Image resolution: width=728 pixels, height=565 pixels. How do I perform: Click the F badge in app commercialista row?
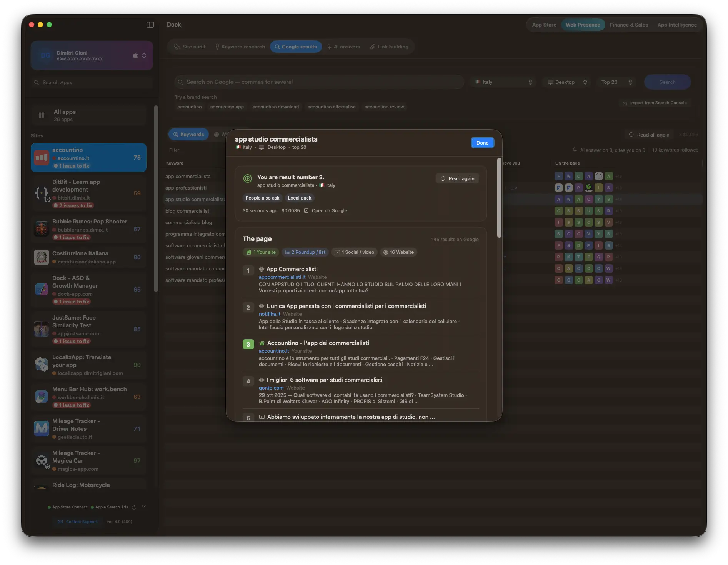(559, 176)
